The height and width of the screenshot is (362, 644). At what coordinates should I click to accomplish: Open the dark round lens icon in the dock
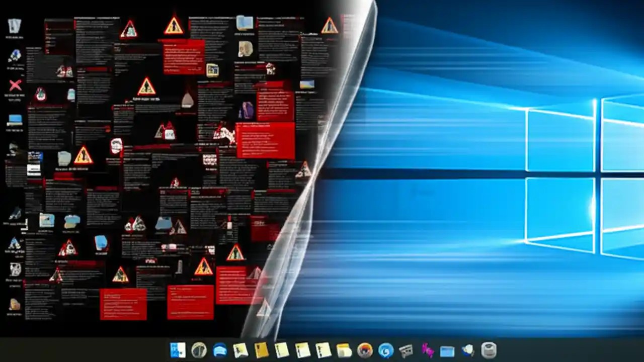point(199,350)
